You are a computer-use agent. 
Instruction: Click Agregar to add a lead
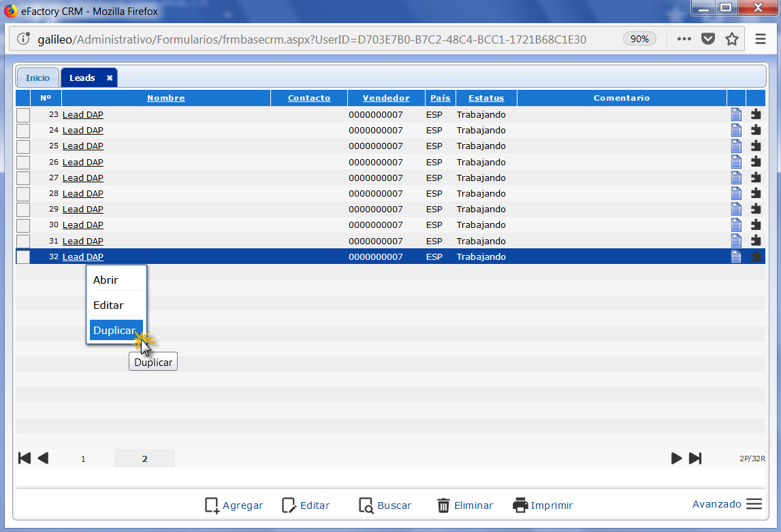234,505
